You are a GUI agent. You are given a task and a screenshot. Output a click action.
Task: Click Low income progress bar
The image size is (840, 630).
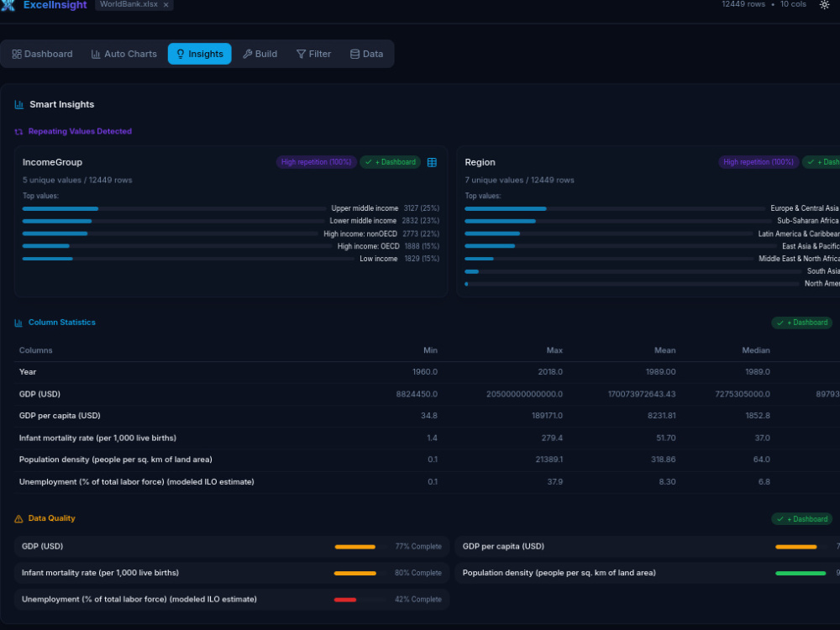188,259
